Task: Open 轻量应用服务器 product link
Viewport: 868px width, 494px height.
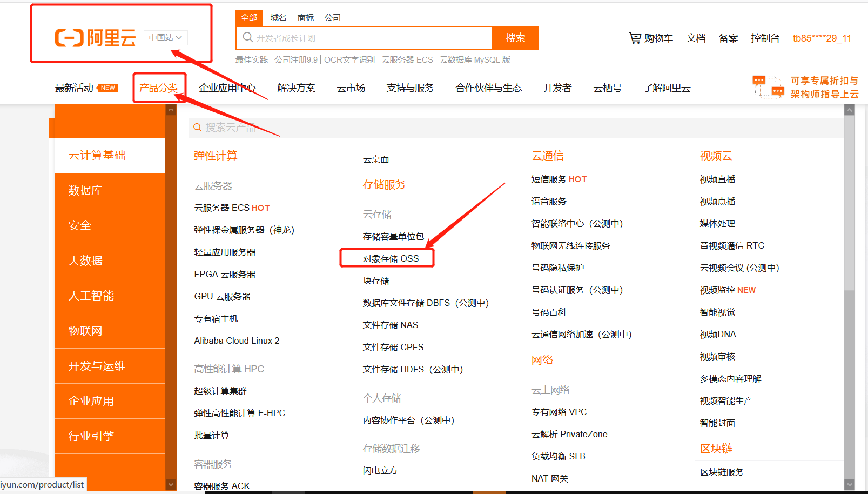Action: click(225, 252)
